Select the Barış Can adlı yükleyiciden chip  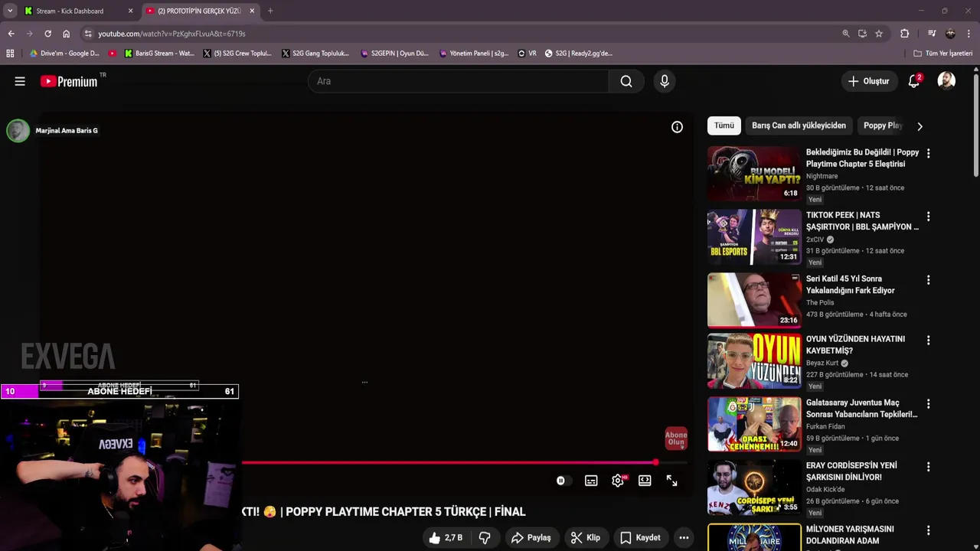click(799, 126)
